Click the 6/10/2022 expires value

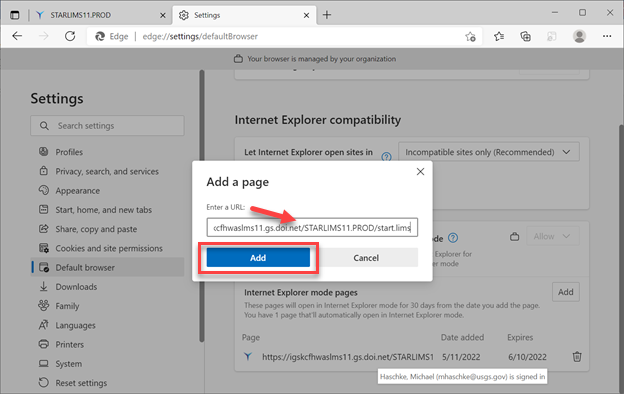(x=527, y=357)
